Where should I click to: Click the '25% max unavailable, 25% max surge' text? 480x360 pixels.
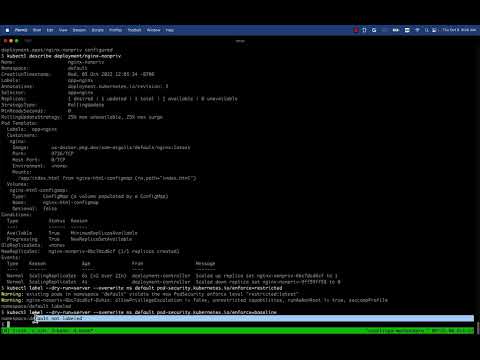(x=115, y=117)
